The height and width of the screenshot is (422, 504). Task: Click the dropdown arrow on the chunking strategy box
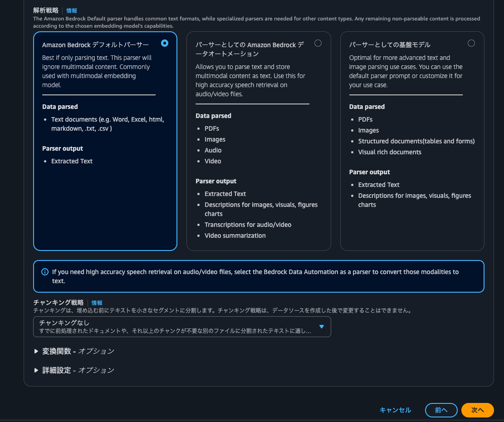(323, 327)
